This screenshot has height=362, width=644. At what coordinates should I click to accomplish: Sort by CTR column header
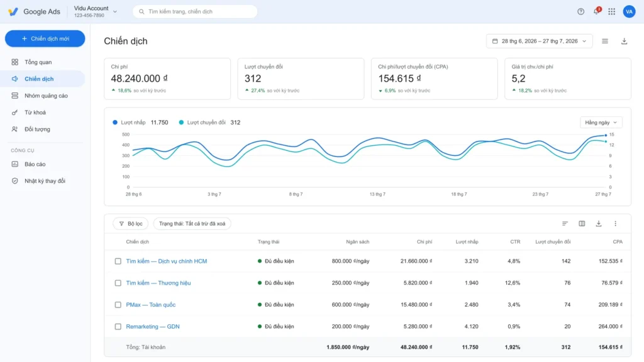(515, 242)
